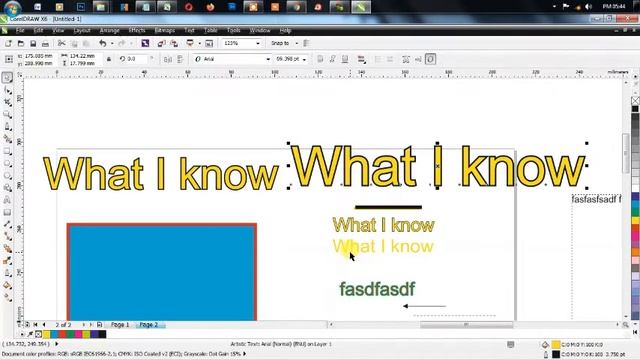Image resolution: width=640 pixels, height=360 pixels.
Task: Click the Snap to button
Action: 280,43
